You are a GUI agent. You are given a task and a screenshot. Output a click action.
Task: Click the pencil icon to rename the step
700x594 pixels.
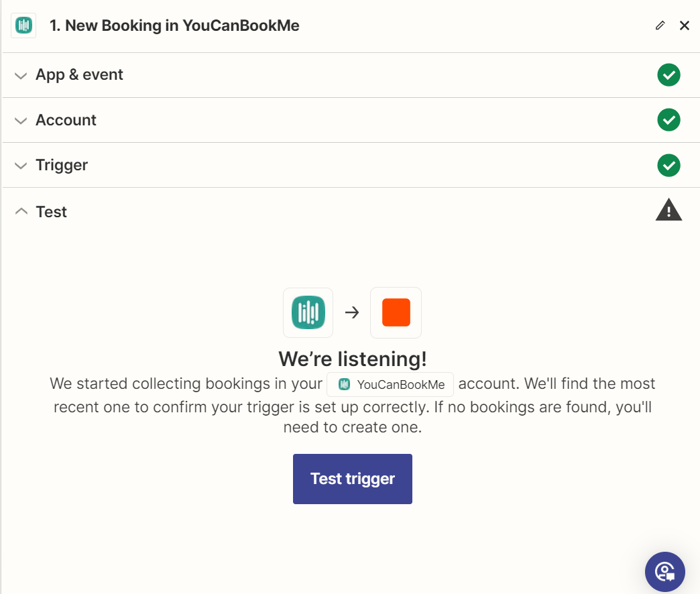pos(659,25)
